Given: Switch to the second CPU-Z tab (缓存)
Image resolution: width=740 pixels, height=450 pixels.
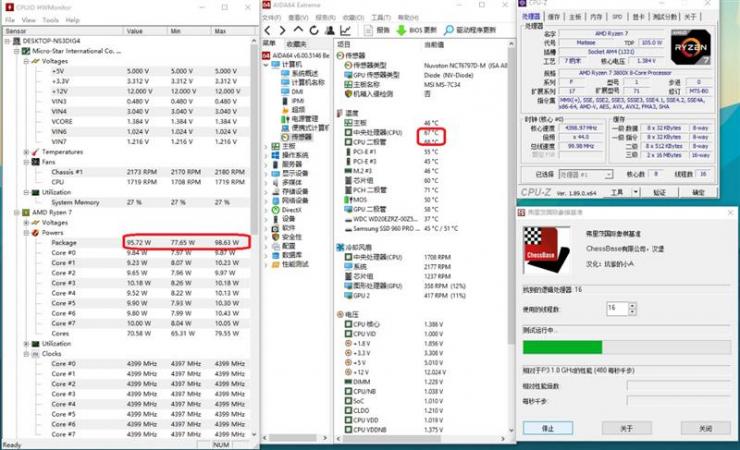Looking at the screenshot, I should tap(554, 17).
